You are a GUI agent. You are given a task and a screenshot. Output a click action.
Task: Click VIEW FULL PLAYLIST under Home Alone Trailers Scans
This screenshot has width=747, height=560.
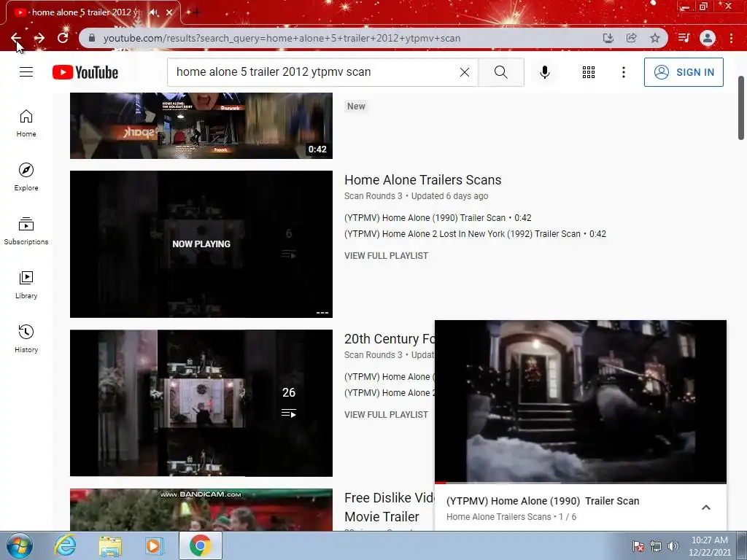[x=387, y=256]
